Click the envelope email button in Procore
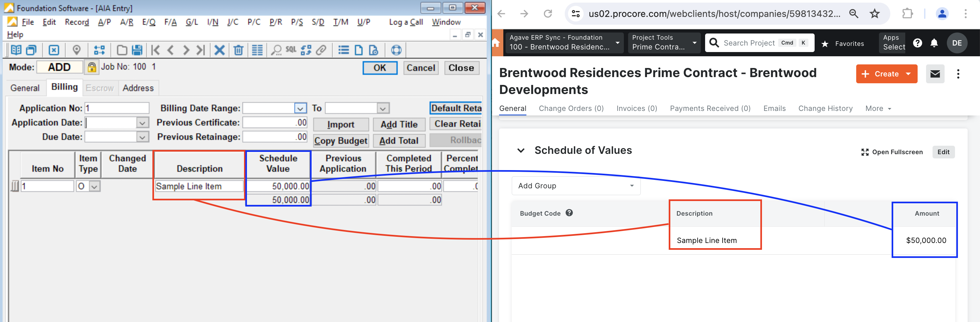This screenshot has width=980, height=322. pyautogui.click(x=935, y=74)
